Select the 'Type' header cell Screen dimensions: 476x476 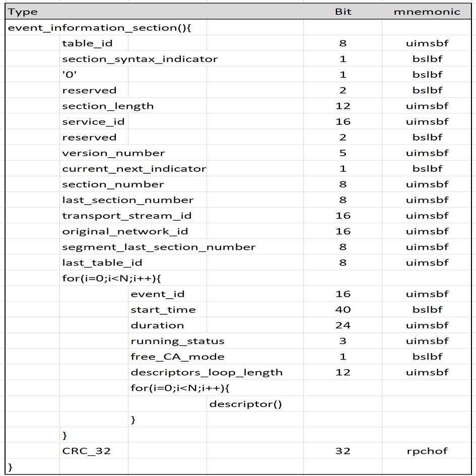[x=23, y=12]
